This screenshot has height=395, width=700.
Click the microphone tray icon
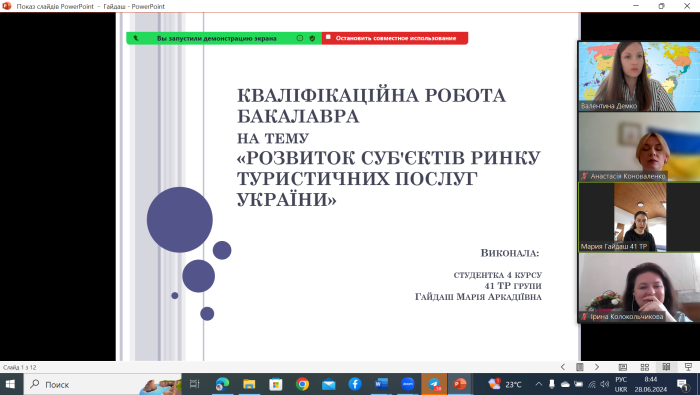[x=552, y=384]
